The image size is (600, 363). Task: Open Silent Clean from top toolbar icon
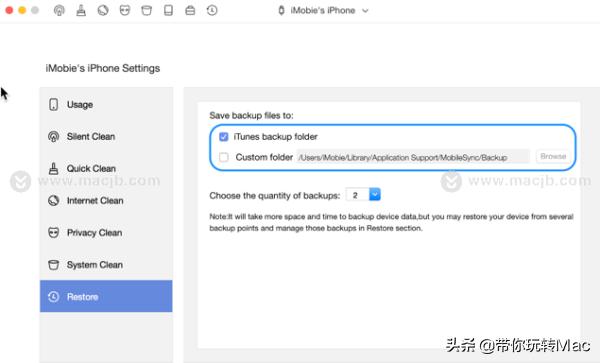59,10
